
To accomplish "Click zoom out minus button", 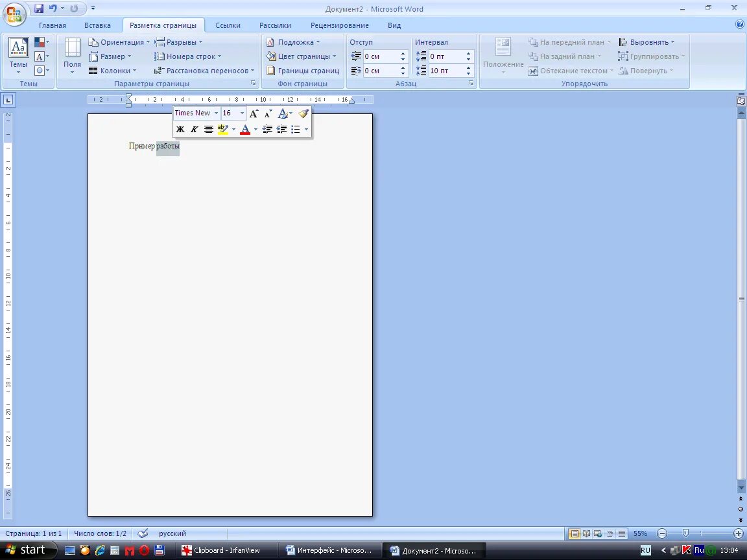I will tap(661, 534).
